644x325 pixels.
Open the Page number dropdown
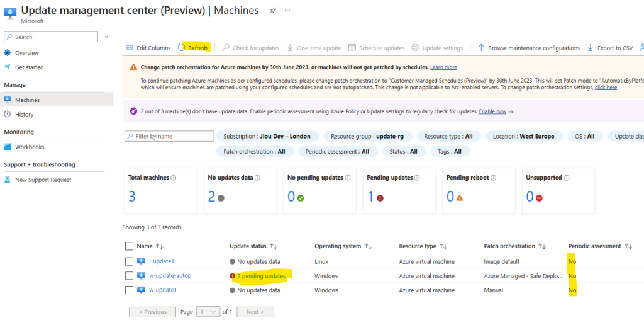click(208, 312)
